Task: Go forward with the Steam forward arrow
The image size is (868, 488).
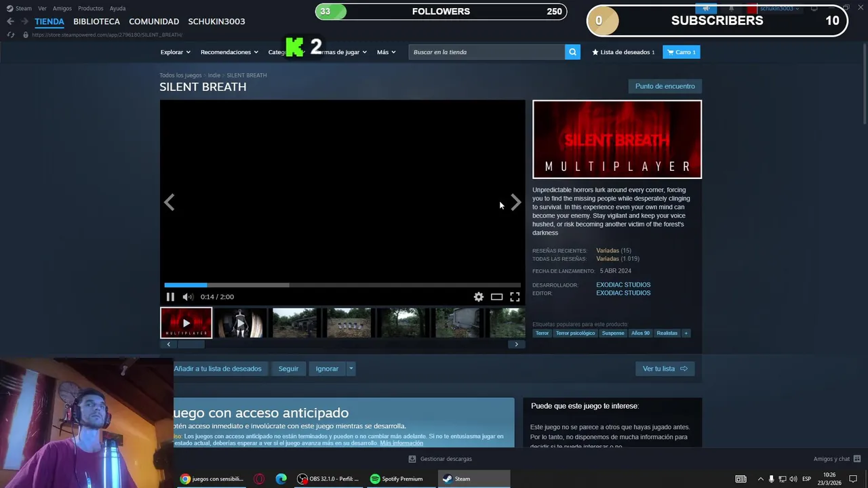Action: [24, 21]
